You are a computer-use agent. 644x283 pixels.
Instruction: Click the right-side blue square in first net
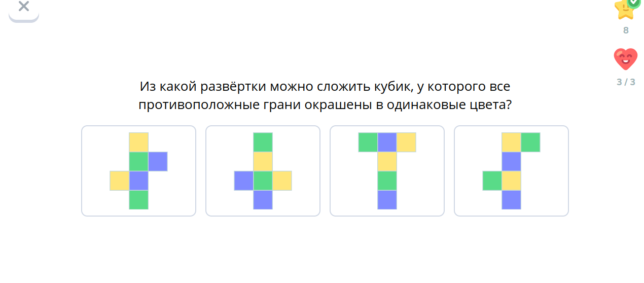[158, 161]
